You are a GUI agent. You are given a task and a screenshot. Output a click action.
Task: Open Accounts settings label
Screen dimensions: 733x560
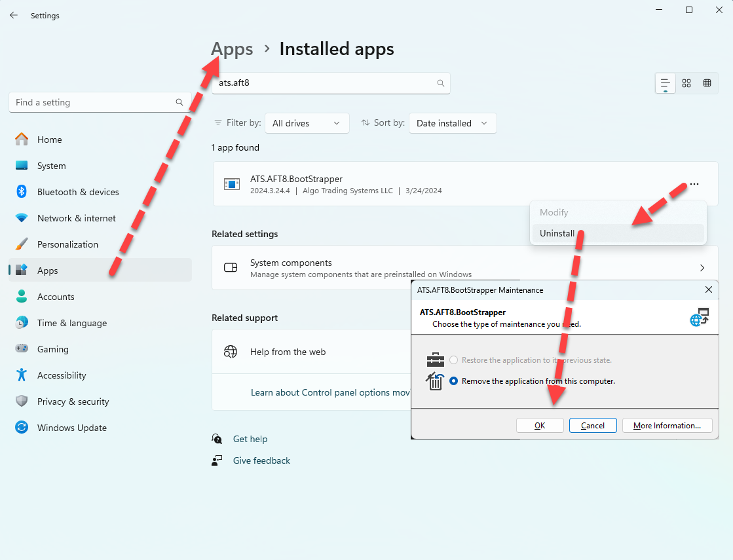(56, 297)
